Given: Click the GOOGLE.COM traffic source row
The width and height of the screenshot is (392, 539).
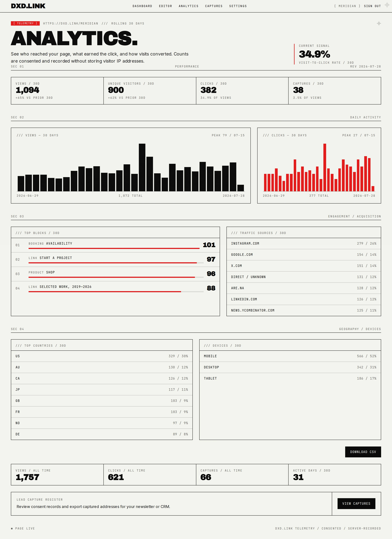Looking at the screenshot, I should click(304, 255).
